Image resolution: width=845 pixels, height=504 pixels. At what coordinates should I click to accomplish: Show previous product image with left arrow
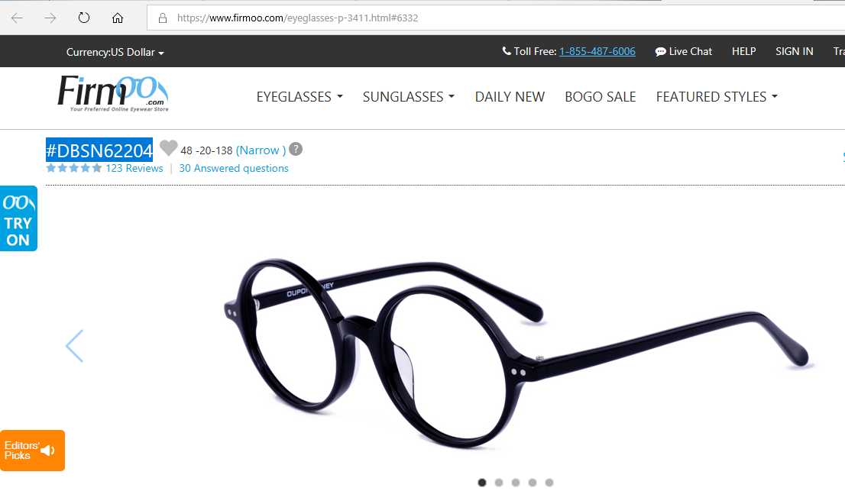click(74, 346)
